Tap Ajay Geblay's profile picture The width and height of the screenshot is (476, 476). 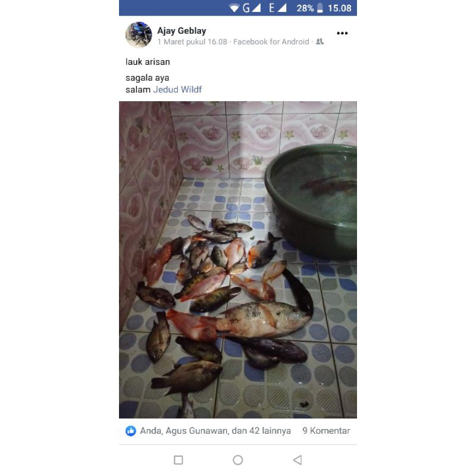point(139,35)
